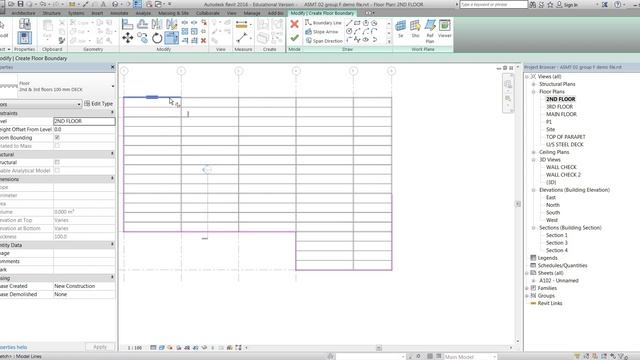
Task: Select the Rotate tool in Modify panel
Action: click(x=157, y=38)
